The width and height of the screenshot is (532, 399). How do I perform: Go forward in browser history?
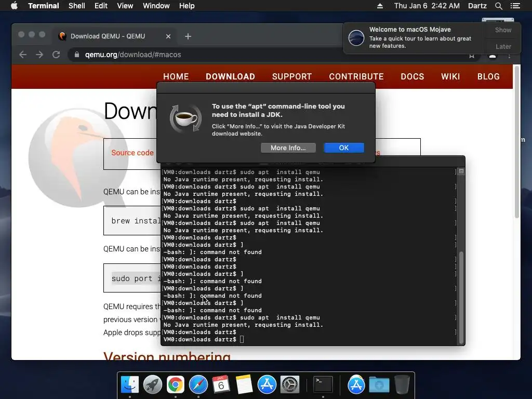tap(39, 55)
